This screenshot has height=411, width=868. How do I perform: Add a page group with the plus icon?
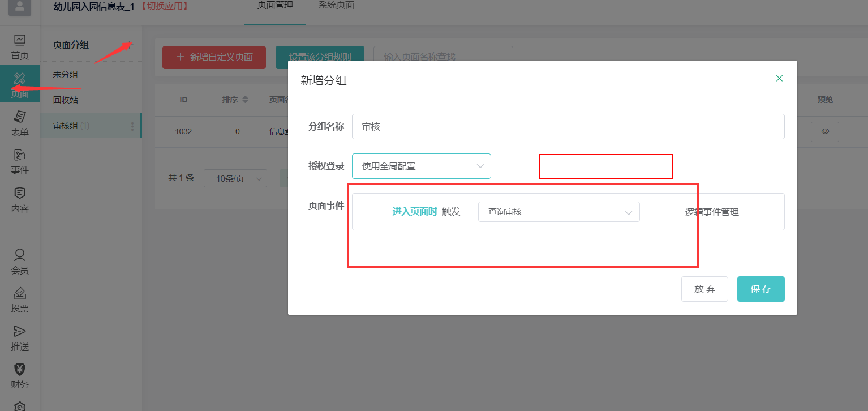130,45
